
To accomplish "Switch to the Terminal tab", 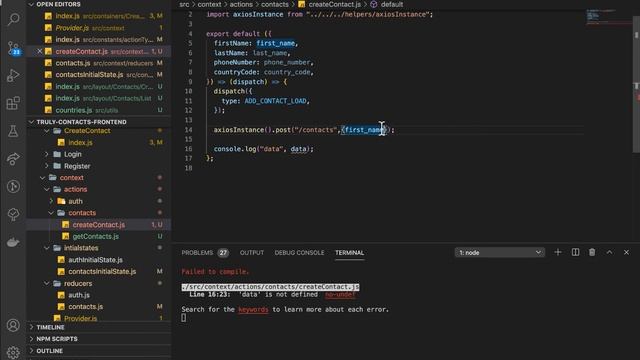I will coord(349,253).
